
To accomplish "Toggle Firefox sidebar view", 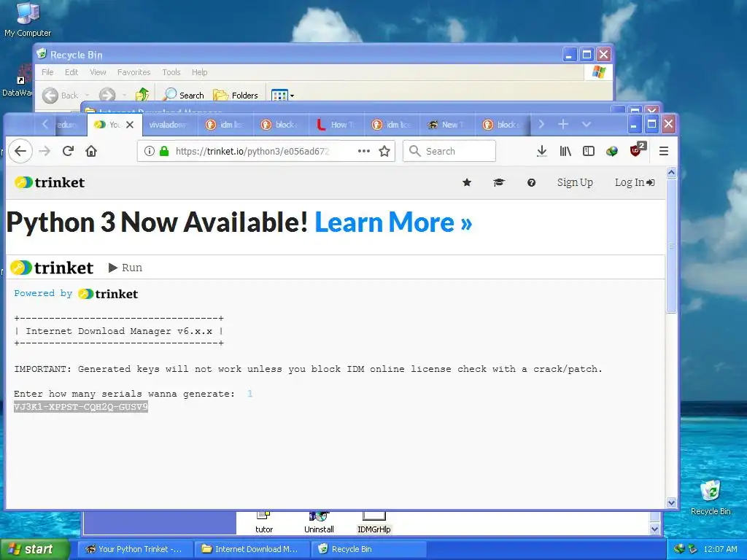I will (589, 151).
